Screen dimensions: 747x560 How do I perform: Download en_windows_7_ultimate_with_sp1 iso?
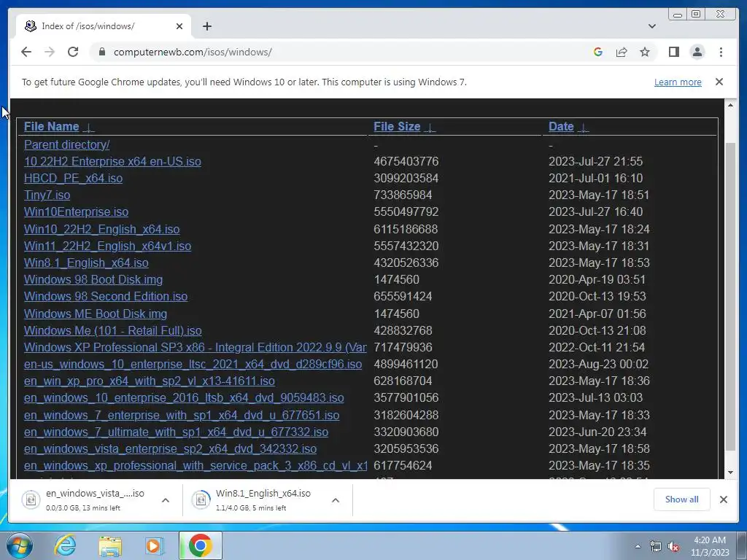pyautogui.click(x=176, y=432)
